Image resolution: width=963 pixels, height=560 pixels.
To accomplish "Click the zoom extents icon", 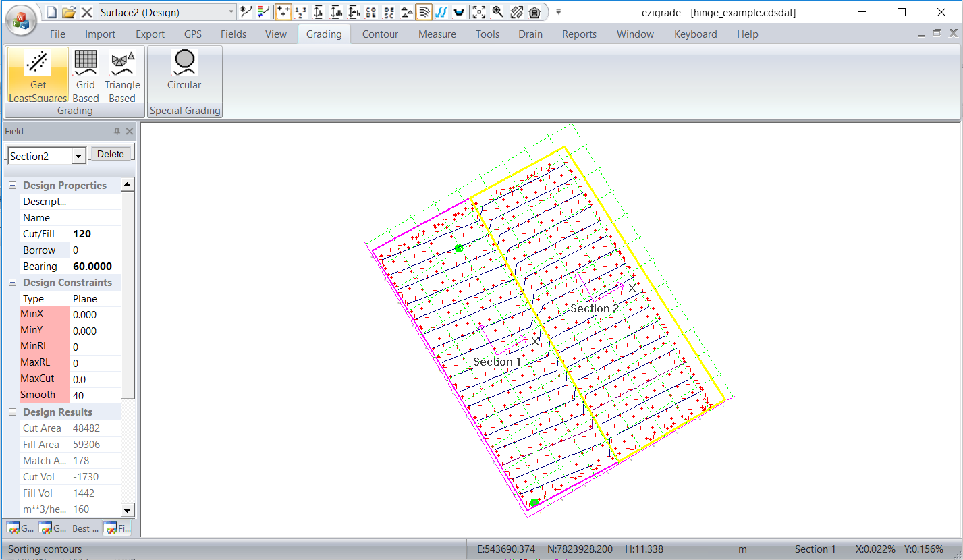I will (x=478, y=12).
